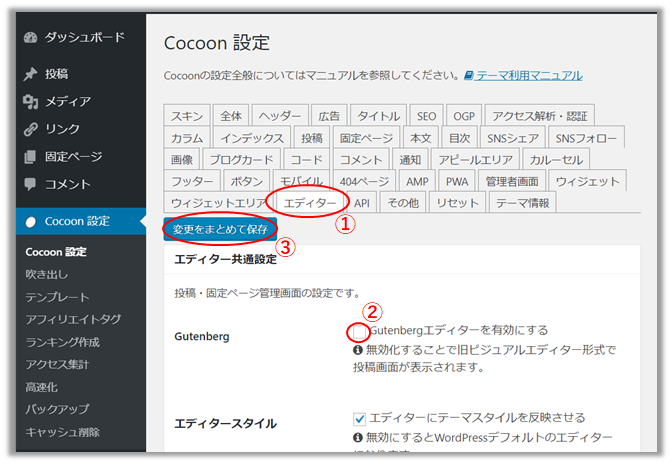Switch to the 目次 tab
The width and height of the screenshot is (671, 464).
tap(459, 137)
